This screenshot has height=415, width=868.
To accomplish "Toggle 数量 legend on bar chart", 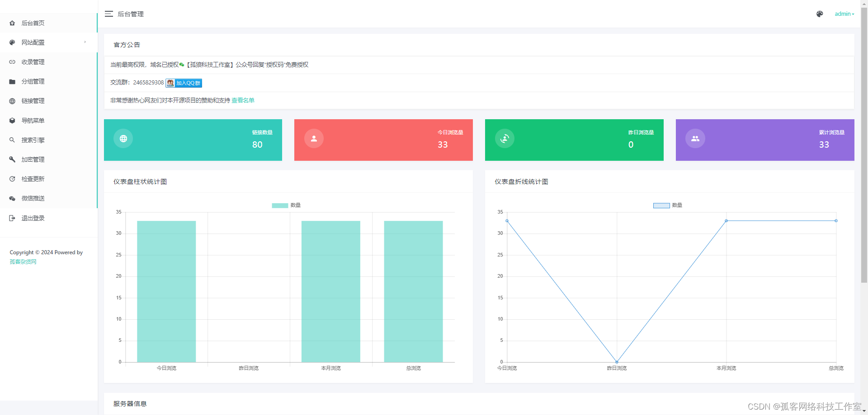I will pyautogui.click(x=286, y=205).
